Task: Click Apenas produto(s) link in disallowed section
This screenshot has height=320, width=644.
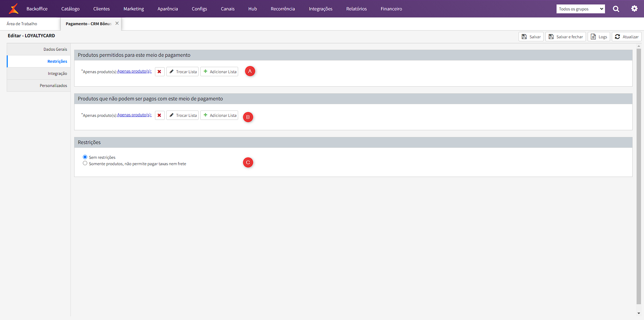Action: pyautogui.click(x=134, y=115)
